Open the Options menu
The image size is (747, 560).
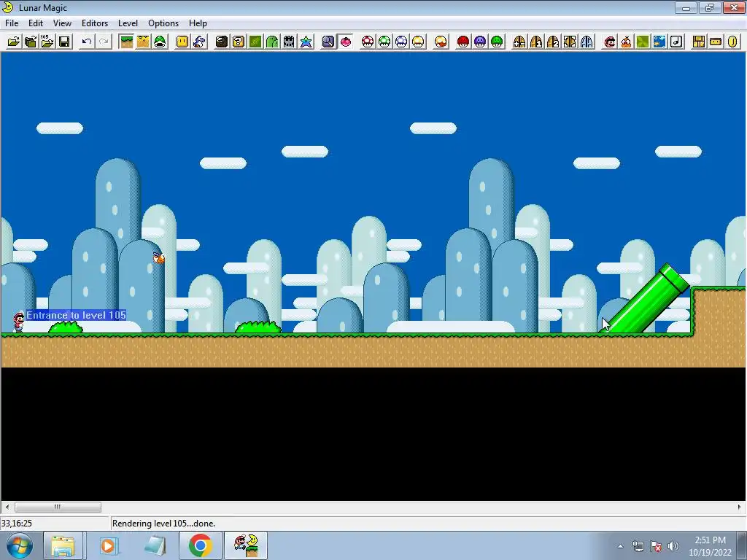(x=163, y=23)
